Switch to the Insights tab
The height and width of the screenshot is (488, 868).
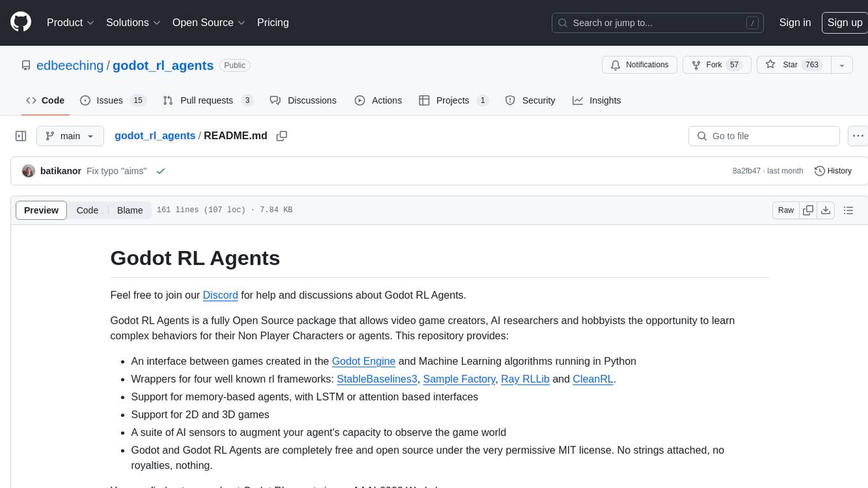(597, 100)
